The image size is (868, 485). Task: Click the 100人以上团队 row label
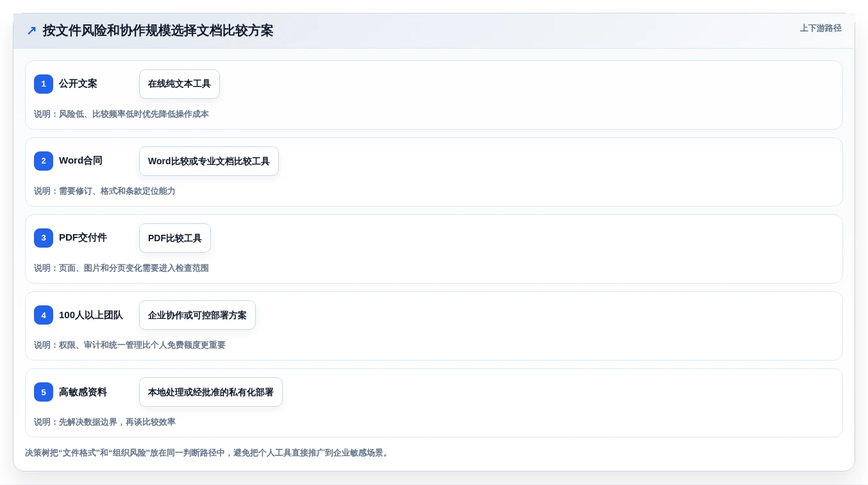click(x=91, y=315)
